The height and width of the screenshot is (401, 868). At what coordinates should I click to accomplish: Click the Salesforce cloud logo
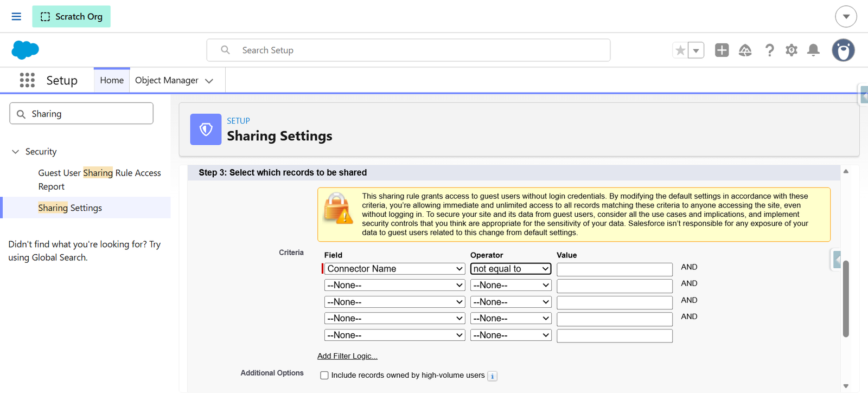click(25, 50)
